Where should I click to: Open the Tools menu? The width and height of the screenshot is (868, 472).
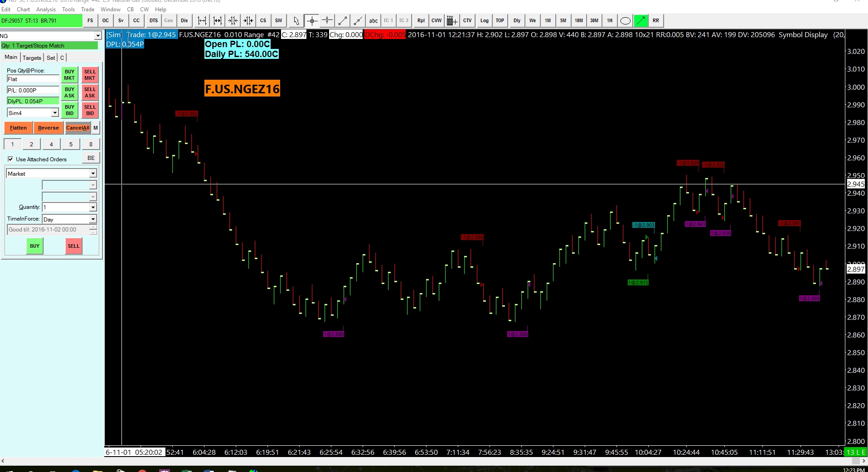click(68, 9)
